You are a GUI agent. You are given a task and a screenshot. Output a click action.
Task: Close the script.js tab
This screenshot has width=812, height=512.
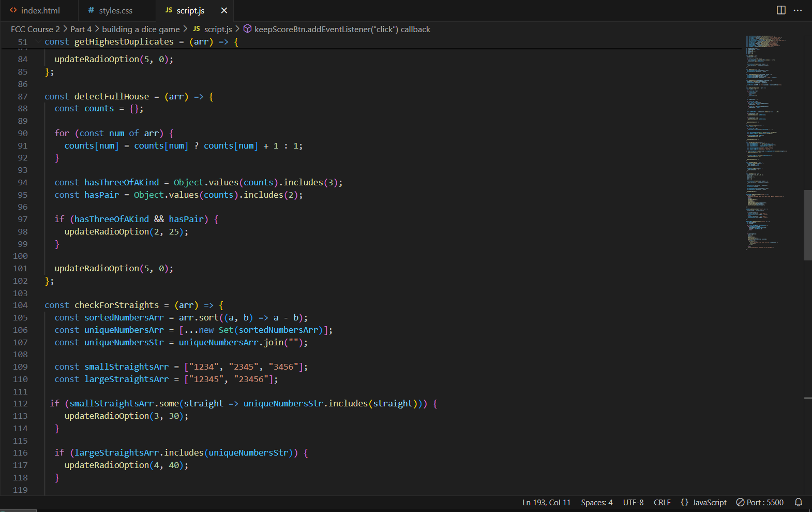pos(224,10)
